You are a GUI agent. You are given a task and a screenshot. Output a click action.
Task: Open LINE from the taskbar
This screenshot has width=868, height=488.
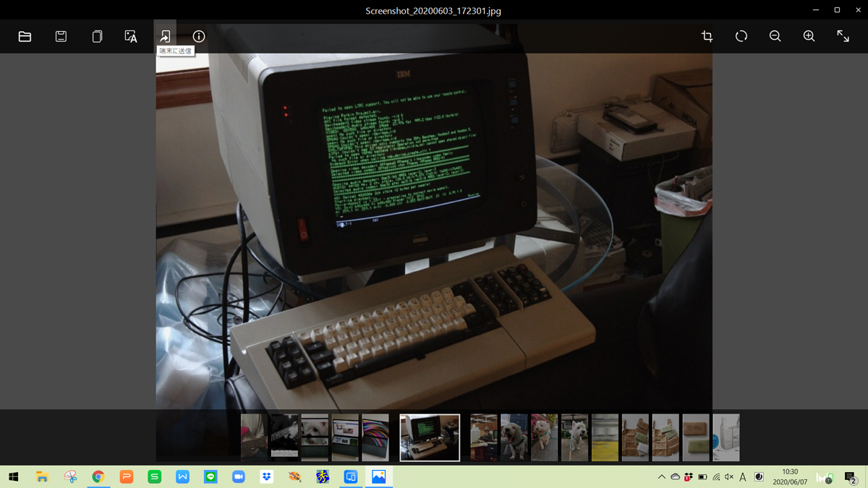(x=210, y=476)
